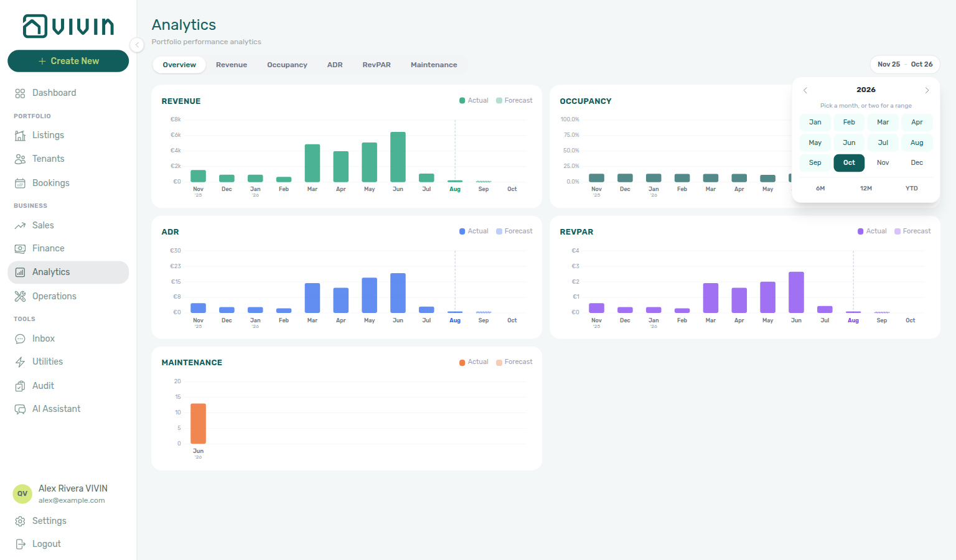Apply the 6M range preset
956x560 pixels.
pos(820,189)
